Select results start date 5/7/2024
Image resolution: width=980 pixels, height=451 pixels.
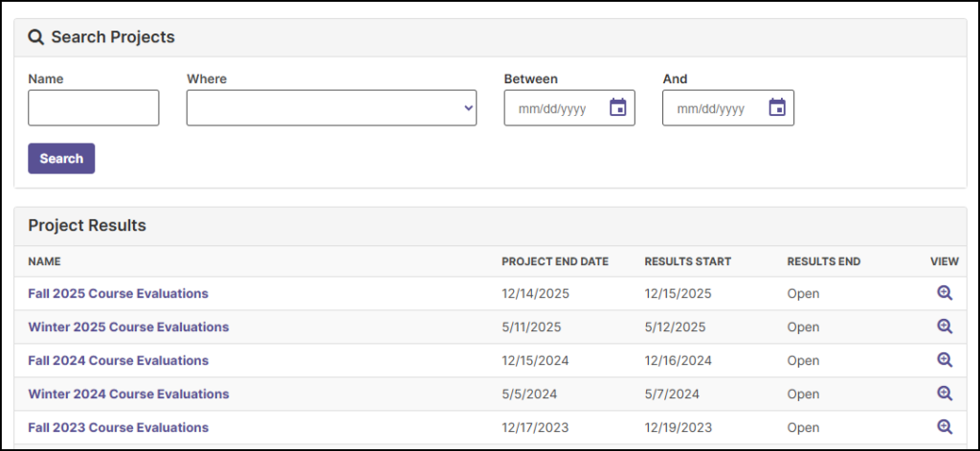[x=672, y=395]
